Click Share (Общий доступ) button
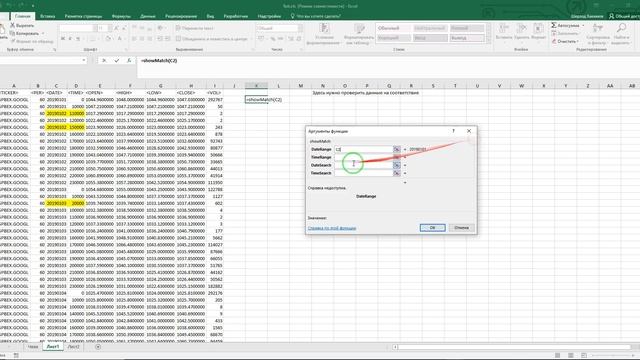 [x=624, y=16]
